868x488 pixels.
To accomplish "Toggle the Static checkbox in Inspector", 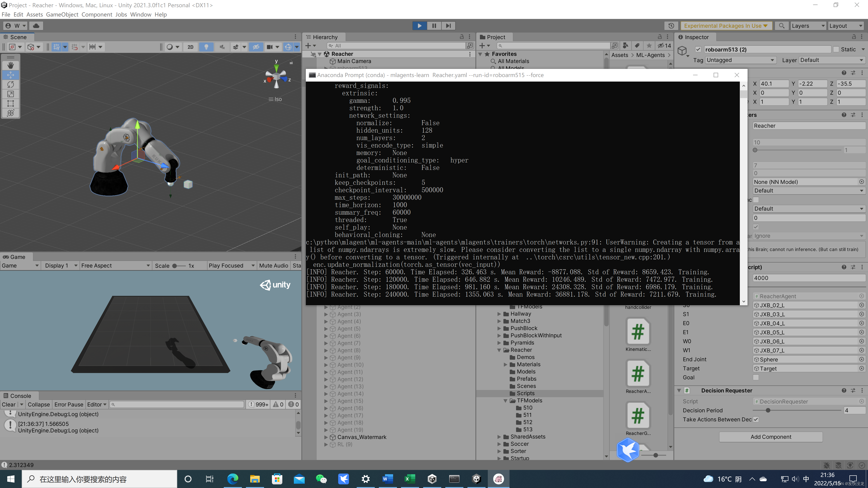I will [836, 49].
